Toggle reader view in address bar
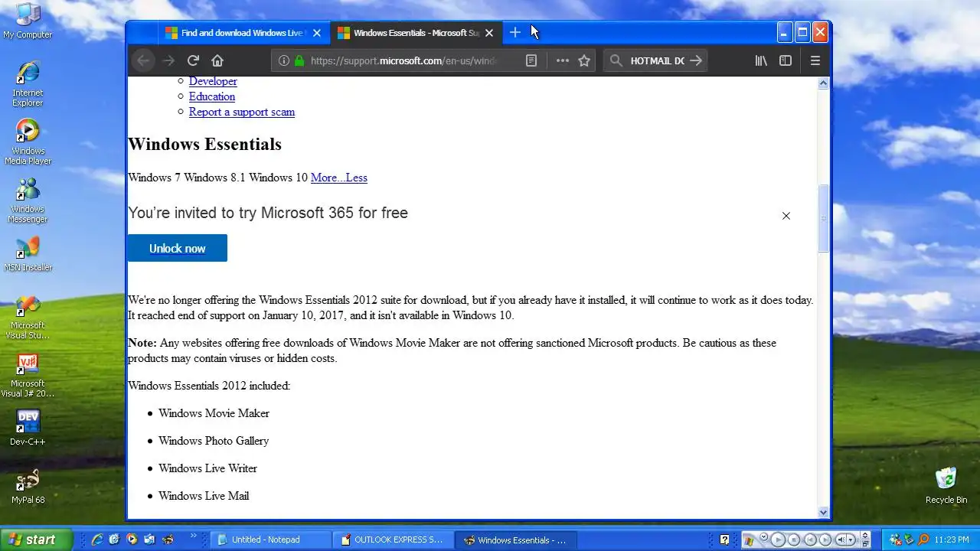The height and width of the screenshot is (551, 980). (x=531, y=60)
